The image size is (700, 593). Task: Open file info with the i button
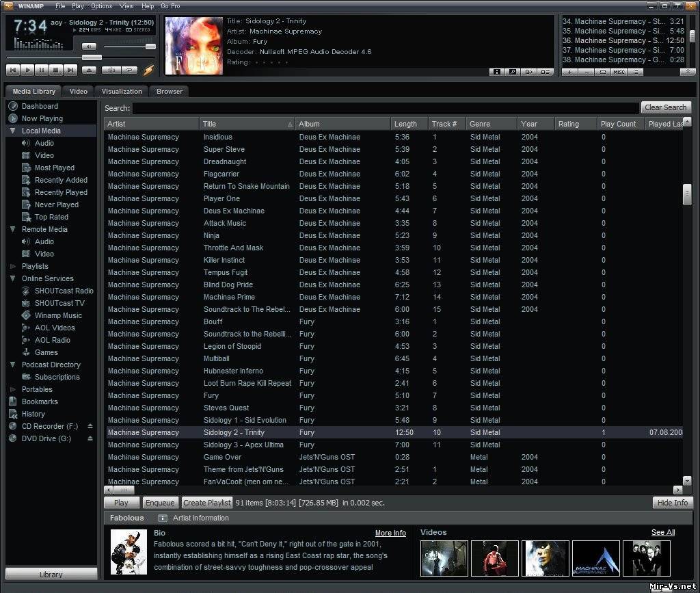point(496,72)
